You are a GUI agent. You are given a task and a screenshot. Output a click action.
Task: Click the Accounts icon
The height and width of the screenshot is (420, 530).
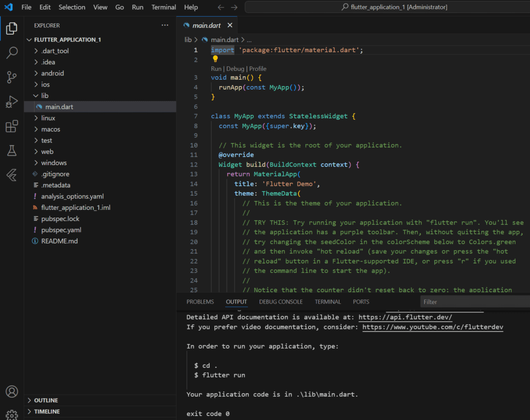point(11,392)
